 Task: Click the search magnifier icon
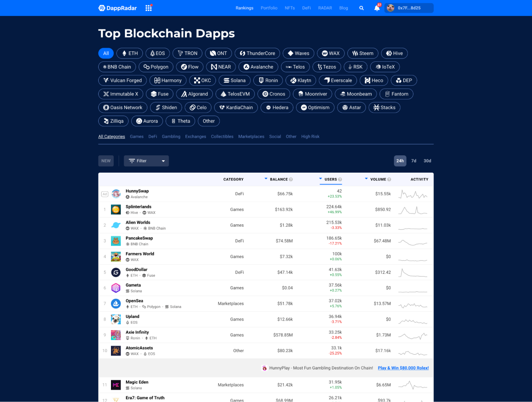(x=361, y=8)
